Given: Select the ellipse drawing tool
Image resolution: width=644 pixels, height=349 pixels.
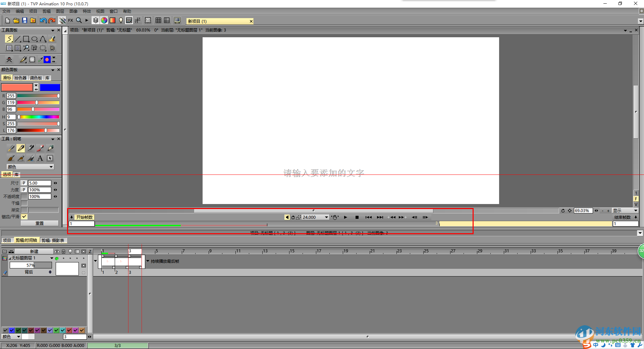Looking at the screenshot, I should [x=35, y=39].
